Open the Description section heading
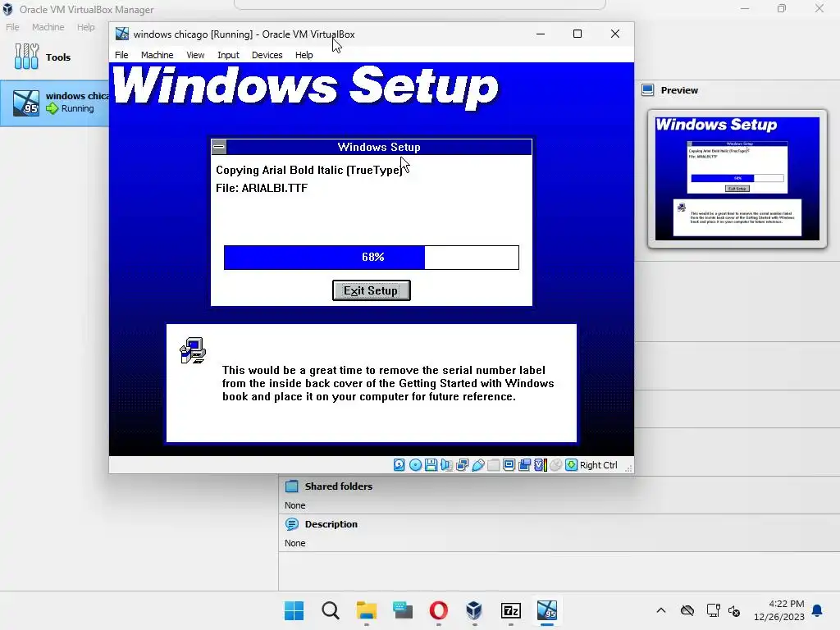 331,524
